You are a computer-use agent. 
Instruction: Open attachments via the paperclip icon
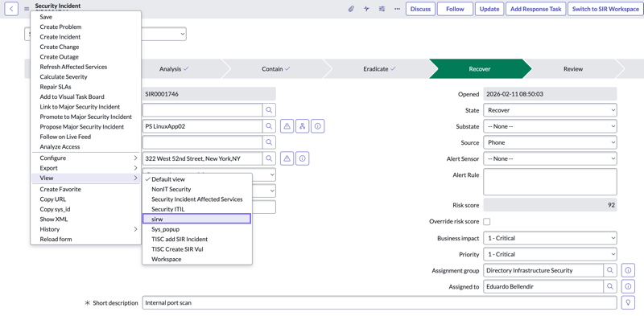pyautogui.click(x=351, y=9)
